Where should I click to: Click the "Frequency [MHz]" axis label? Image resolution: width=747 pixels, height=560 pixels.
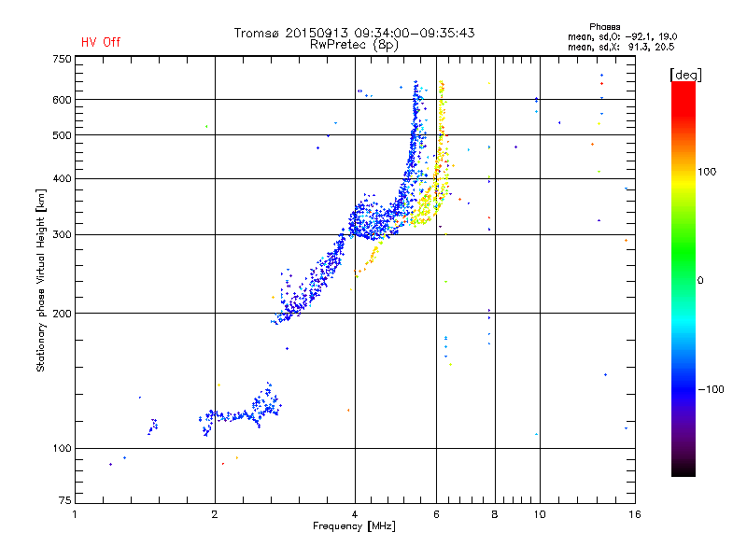point(354,526)
